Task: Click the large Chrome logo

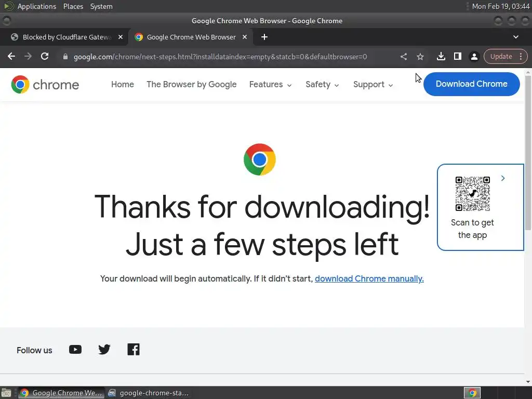Action: (260, 159)
